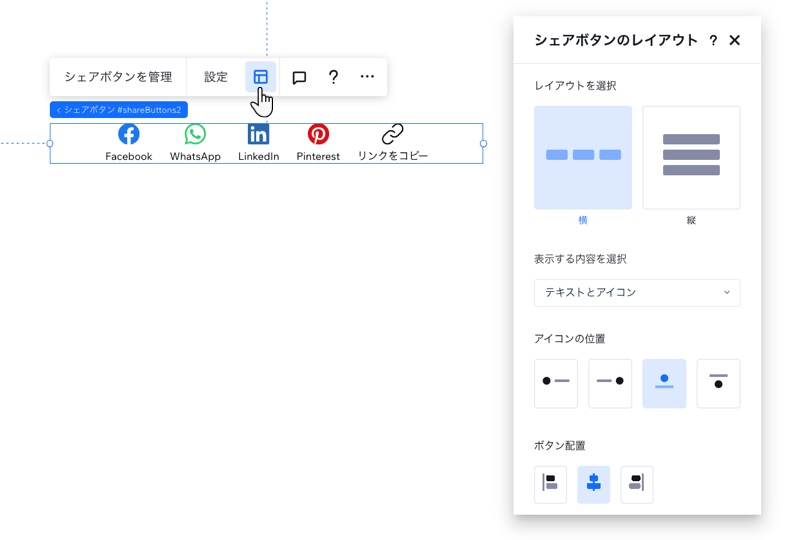The height and width of the screenshot is (540, 800).
Task: Open the more options ellipsis menu
Action: click(x=367, y=77)
